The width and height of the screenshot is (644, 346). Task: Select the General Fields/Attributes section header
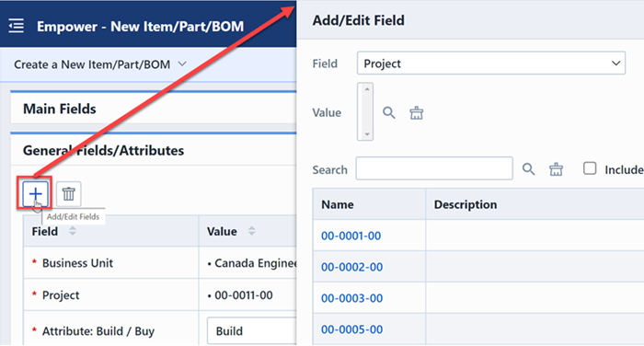coord(154,150)
